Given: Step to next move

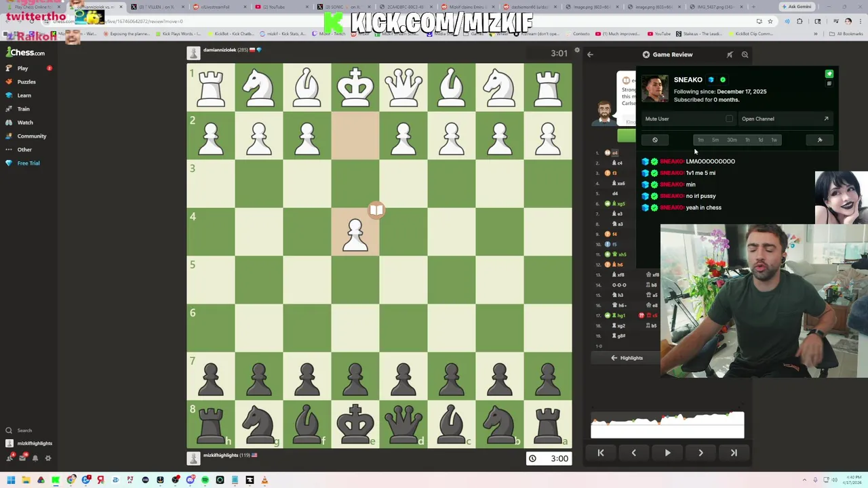Looking at the screenshot, I should coord(701,453).
